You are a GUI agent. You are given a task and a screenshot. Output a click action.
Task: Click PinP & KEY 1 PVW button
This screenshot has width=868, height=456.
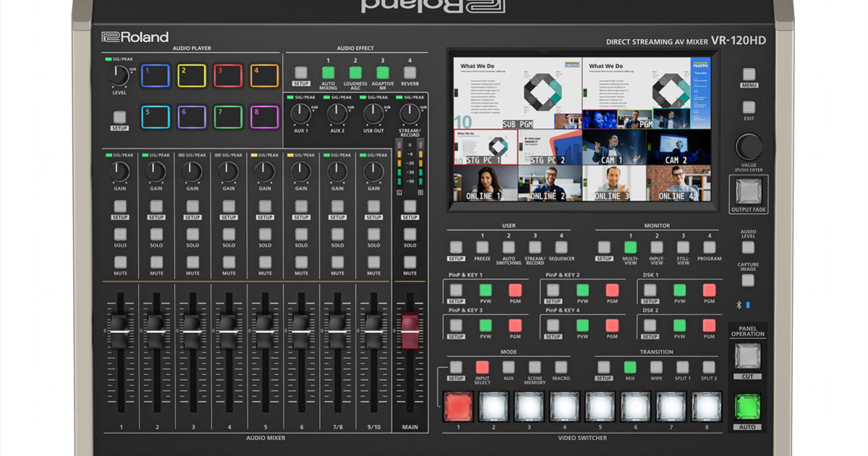pos(485,290)
